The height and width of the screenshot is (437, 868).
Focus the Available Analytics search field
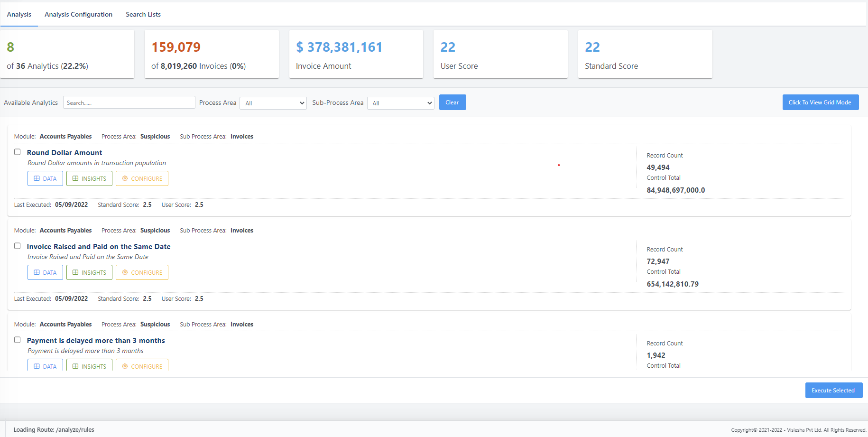[129, 102]
